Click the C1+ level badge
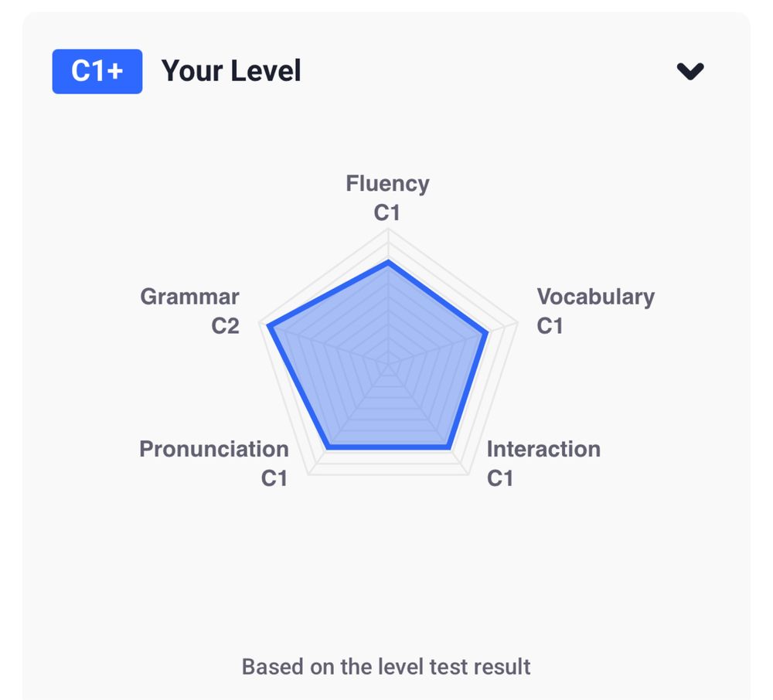Image resolution: width=773 pixels, height=700 pixels. click(97, 71)
